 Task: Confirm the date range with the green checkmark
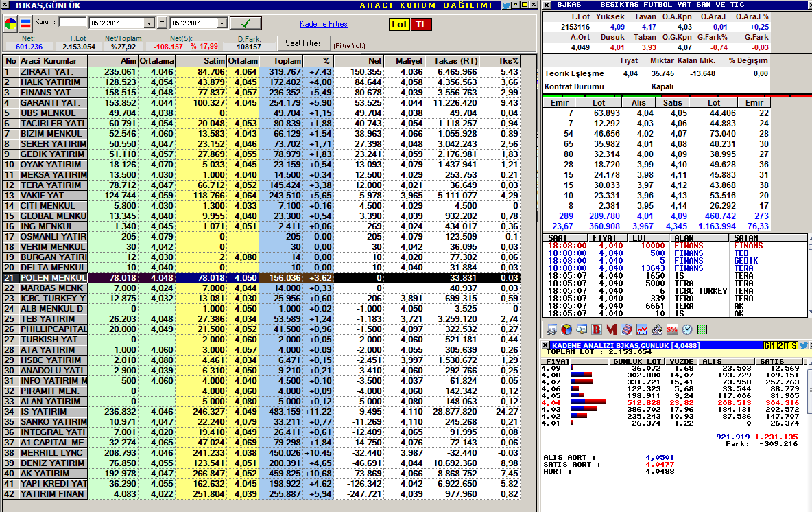point(246,23)
